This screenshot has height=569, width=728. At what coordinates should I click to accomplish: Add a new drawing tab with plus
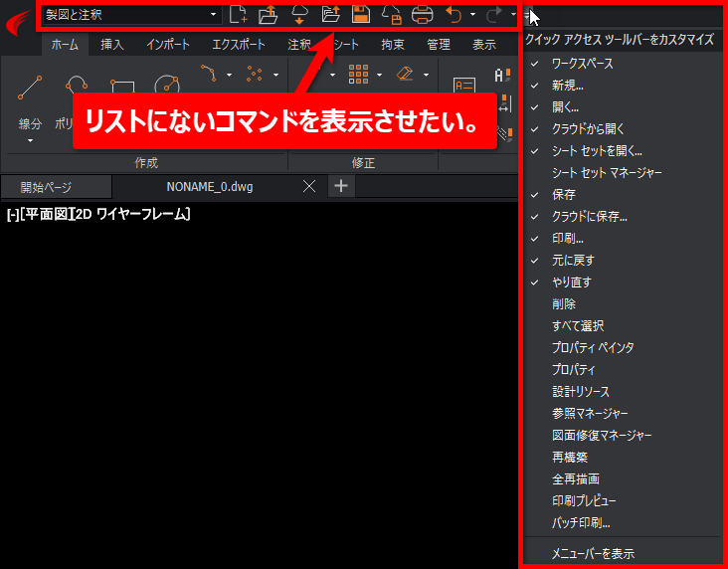point(341,186)
